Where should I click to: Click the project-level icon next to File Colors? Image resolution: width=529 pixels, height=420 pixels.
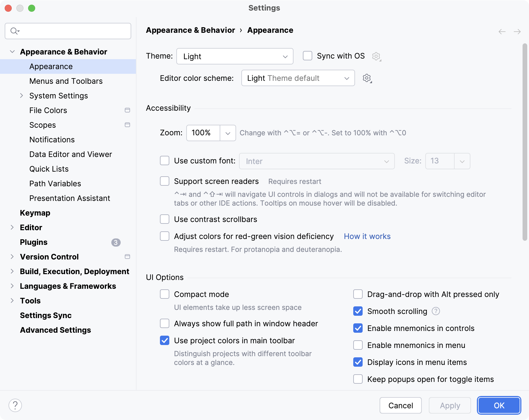click(127, 110)
